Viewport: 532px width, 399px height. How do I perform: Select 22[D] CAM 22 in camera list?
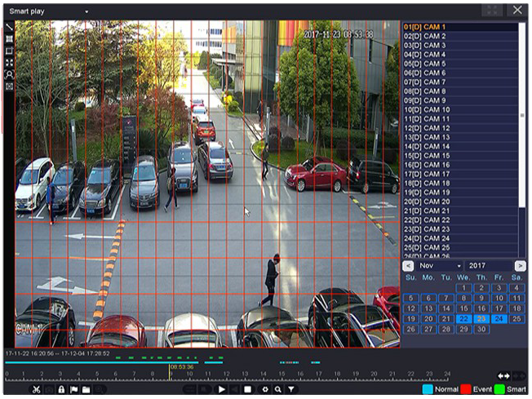click(460, 219)
